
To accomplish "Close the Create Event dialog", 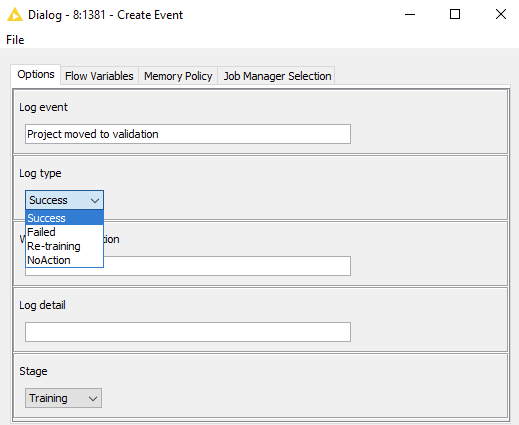I will [x=501, y=15].
